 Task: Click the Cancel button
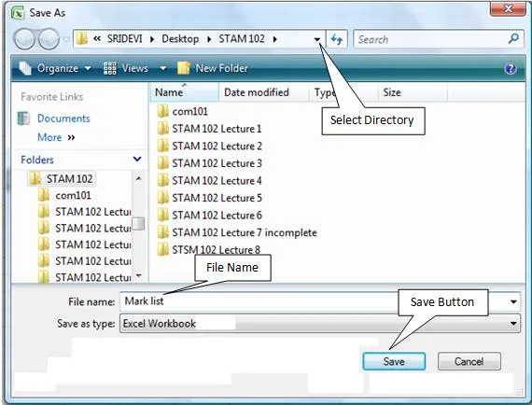coord(469,361)
